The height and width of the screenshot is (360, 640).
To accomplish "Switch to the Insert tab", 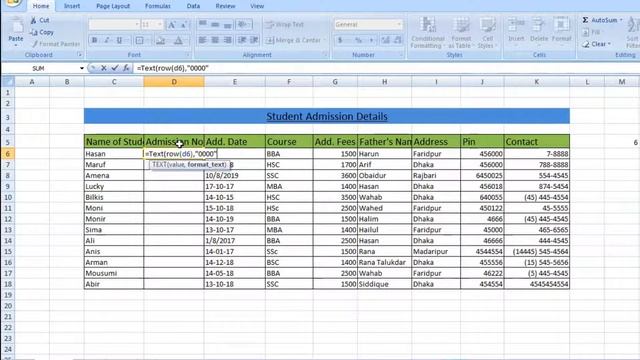I will (72, 6).
